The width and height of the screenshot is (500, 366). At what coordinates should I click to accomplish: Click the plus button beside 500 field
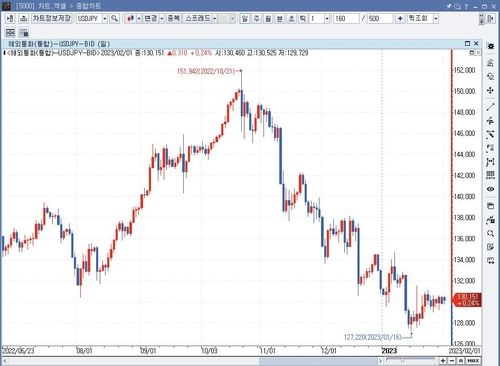coord(400,19)
